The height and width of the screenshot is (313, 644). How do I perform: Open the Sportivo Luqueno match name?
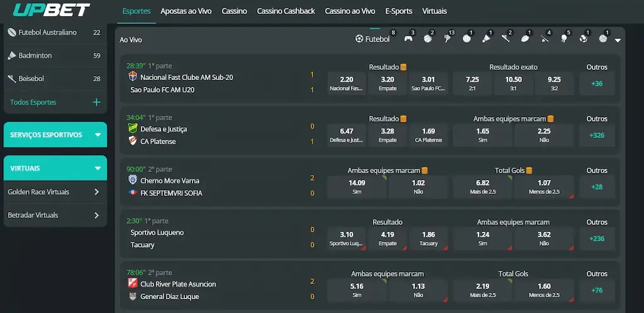[157, 232]
